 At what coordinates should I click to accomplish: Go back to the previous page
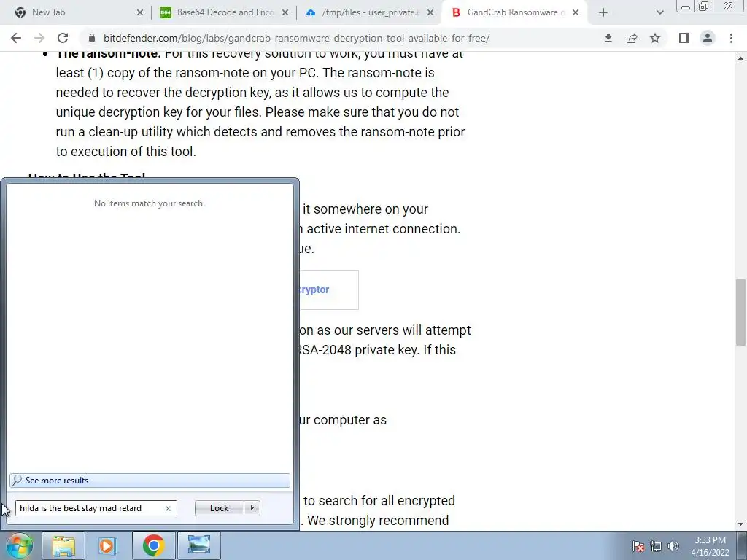coord(16,38)
